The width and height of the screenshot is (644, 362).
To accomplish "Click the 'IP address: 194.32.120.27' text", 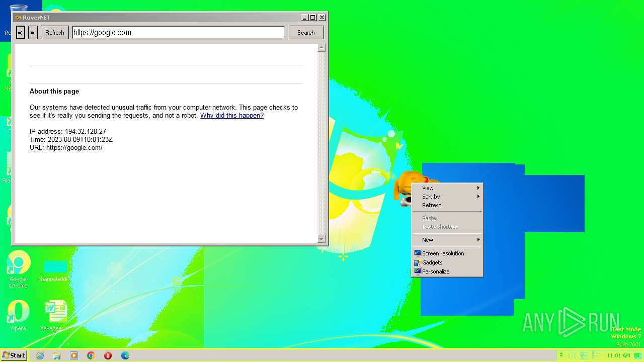I will (x=68, y=132).
